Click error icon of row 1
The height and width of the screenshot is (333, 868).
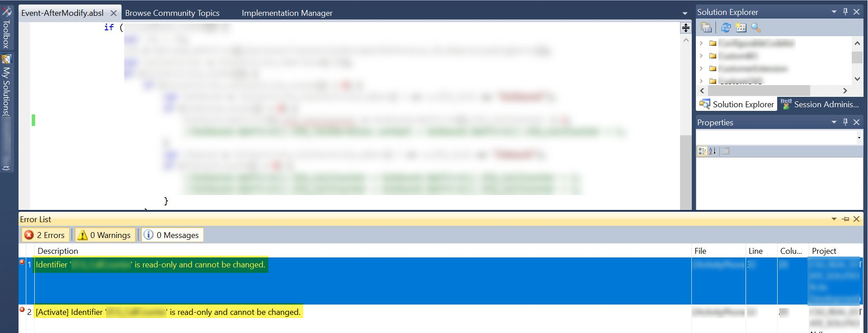22,262
